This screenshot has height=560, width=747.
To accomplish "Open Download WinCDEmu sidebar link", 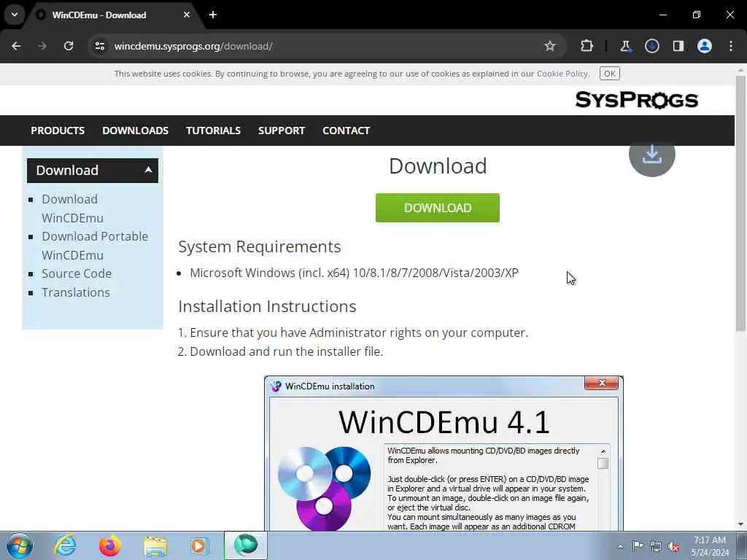I will pyautogui.click(x=72, y=209).
